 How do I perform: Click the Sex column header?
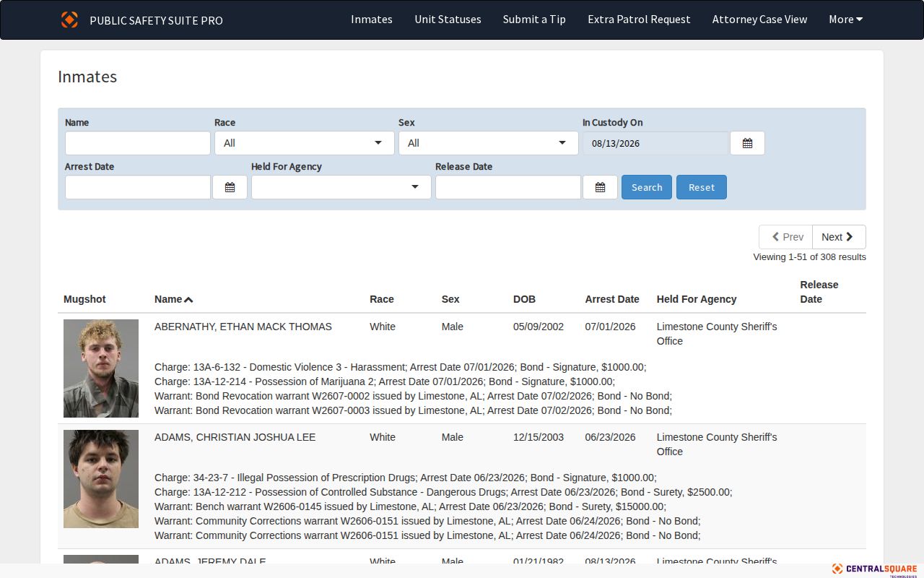tap(450, 299)
